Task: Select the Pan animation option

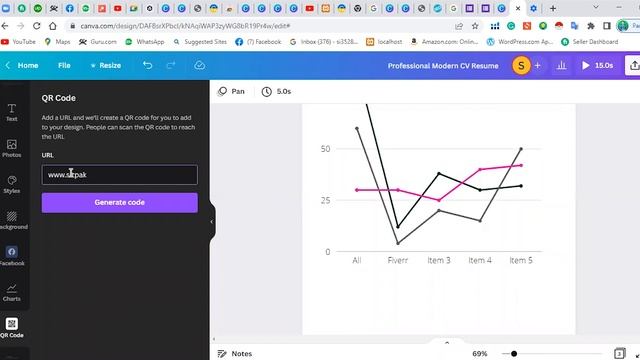Action: point(231,91)
